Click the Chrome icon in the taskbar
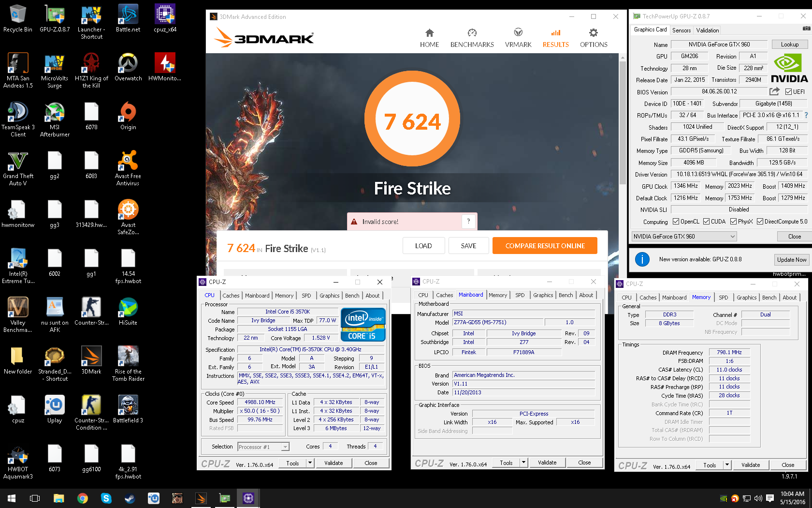This screenshot has height=508, width=812. click(83, 498)
